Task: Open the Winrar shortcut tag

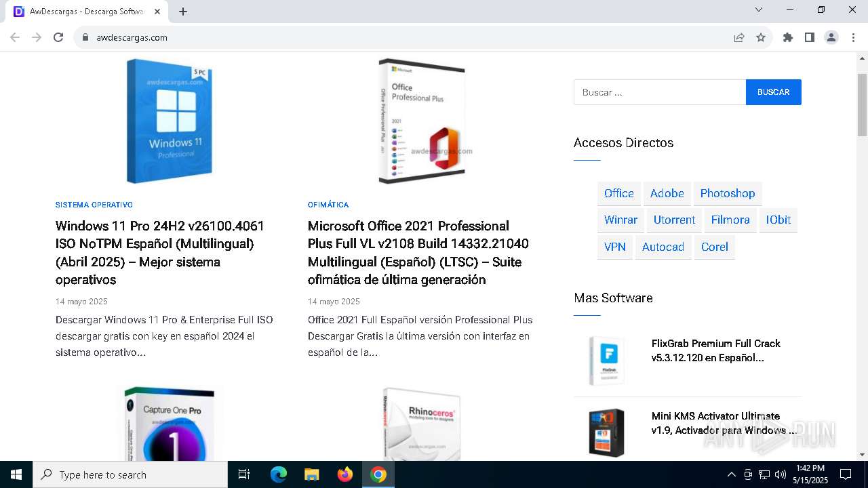Action: 620,220
